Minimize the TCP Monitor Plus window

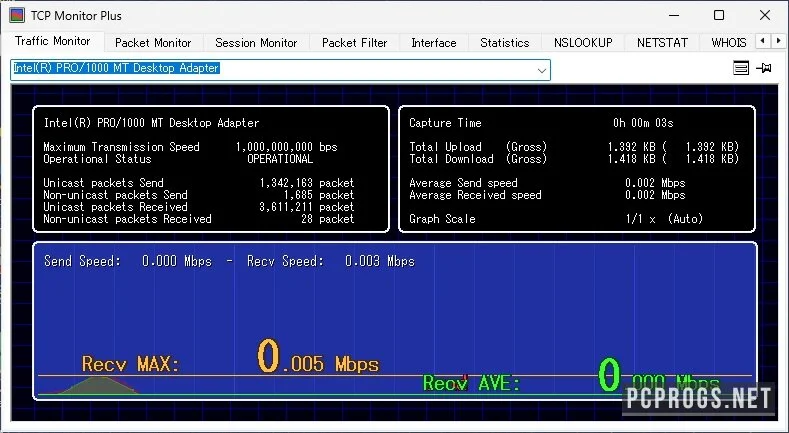[674, 16]
